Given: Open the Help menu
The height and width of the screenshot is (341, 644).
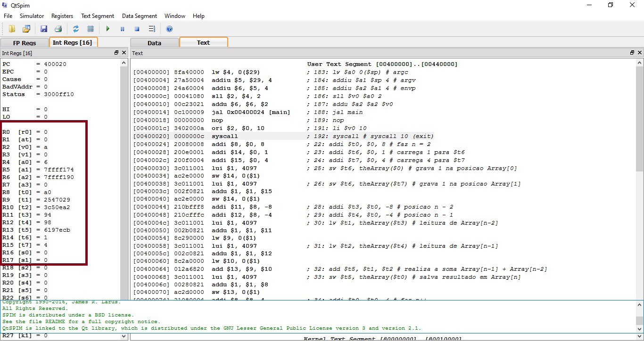Looking at the screenshot, I should point(199,16).
